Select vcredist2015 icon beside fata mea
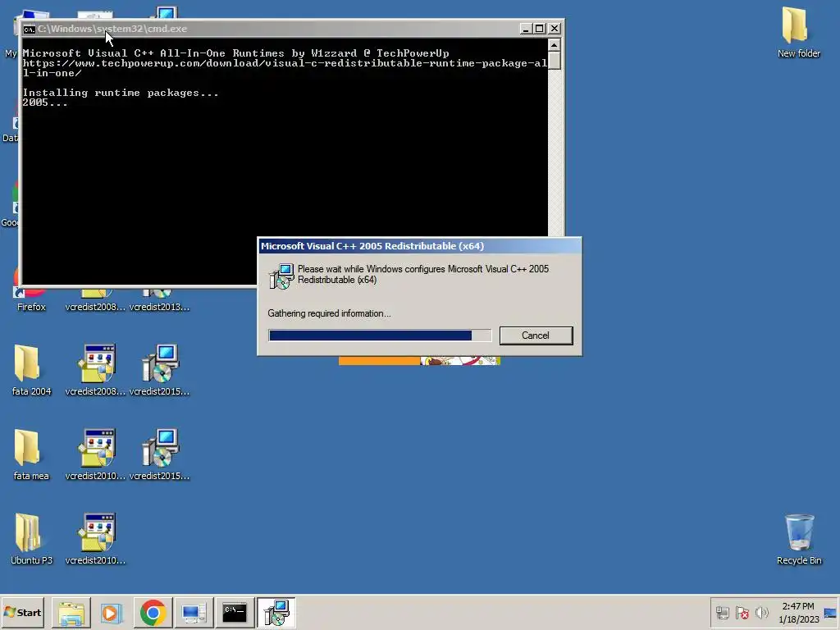Image resolution: width=840 pixels, height=630 pixels. click(160, 454)
